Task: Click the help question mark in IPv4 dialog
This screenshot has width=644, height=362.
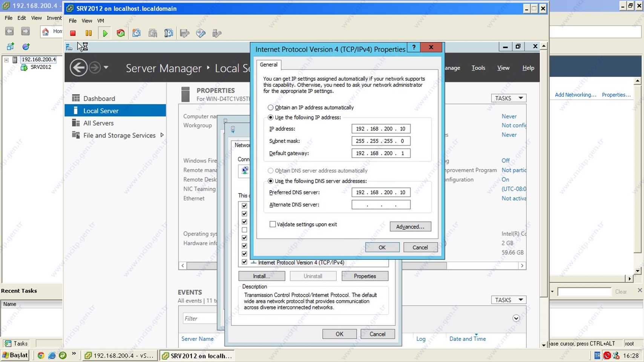Action: [414, 47]
